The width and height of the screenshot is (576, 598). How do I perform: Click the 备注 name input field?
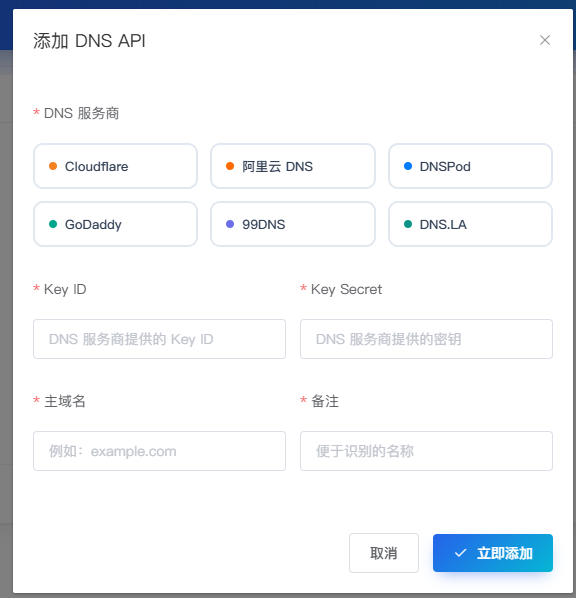426,451
